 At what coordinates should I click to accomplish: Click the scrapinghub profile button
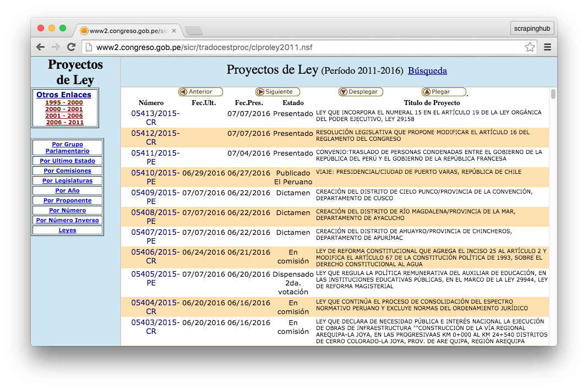pyautogui.click(x=532, y=28)
